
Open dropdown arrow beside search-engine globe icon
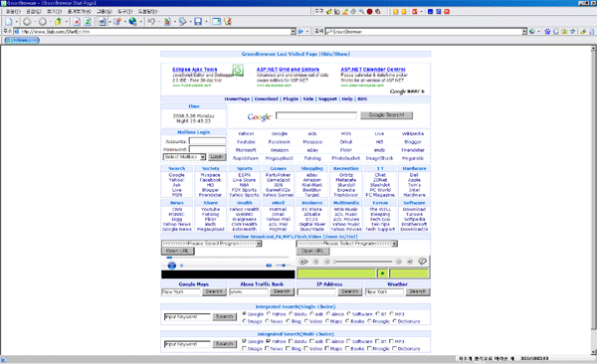(538, 32)
